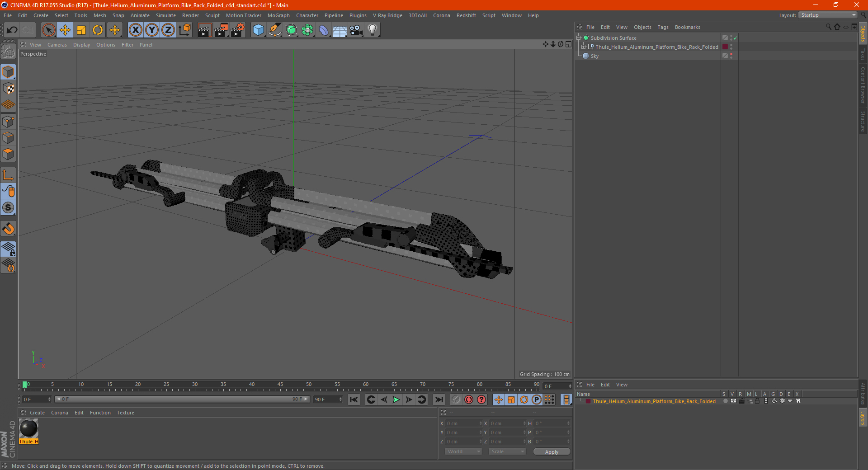Toggle the X axis lock
Image resolution: width=868 pixels, height=470 pixels.
[135, 30]
